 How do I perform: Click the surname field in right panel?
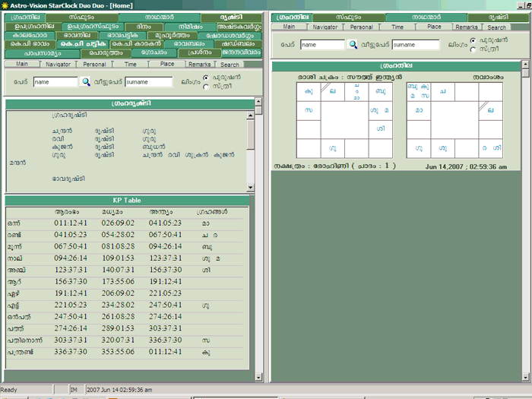coord(416,44)
